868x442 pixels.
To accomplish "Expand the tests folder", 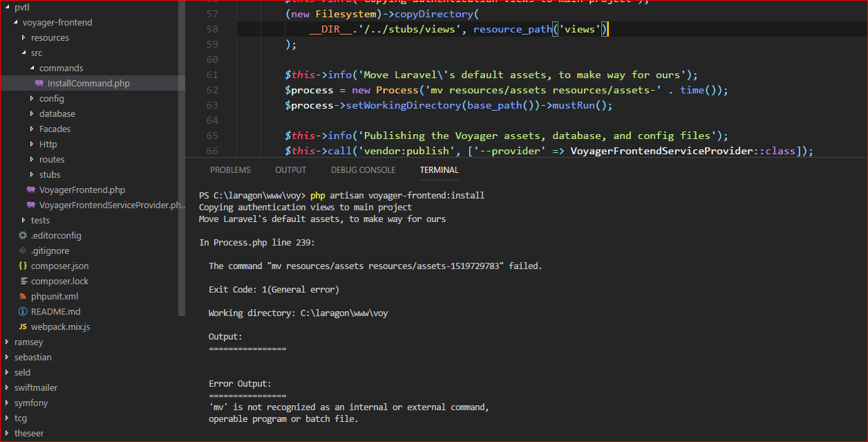I will coord(24,220).
